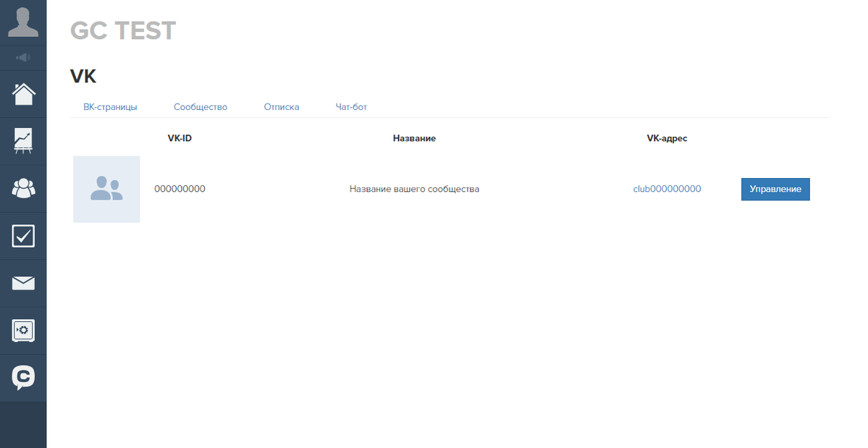The image size is (868, 448).
Task: Click the VK-ID column header
Action: tap(180, 138)
